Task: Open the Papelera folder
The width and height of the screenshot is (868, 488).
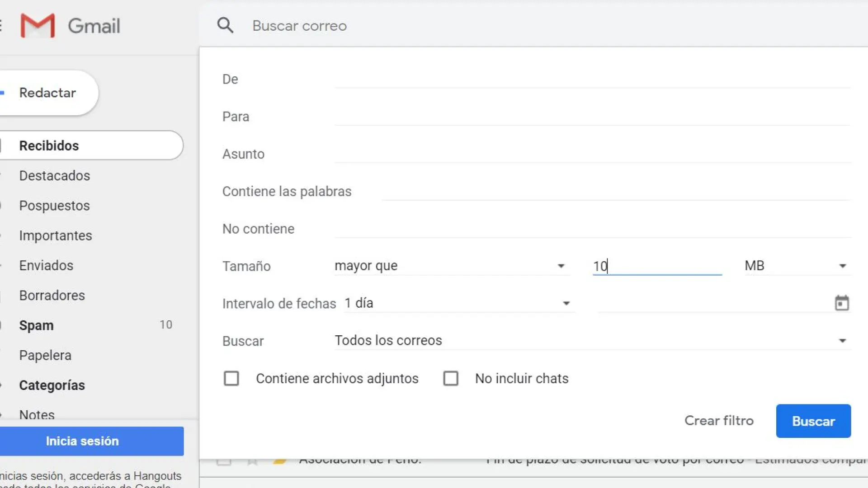Action: pyautogui.click(x=45, y=356)
